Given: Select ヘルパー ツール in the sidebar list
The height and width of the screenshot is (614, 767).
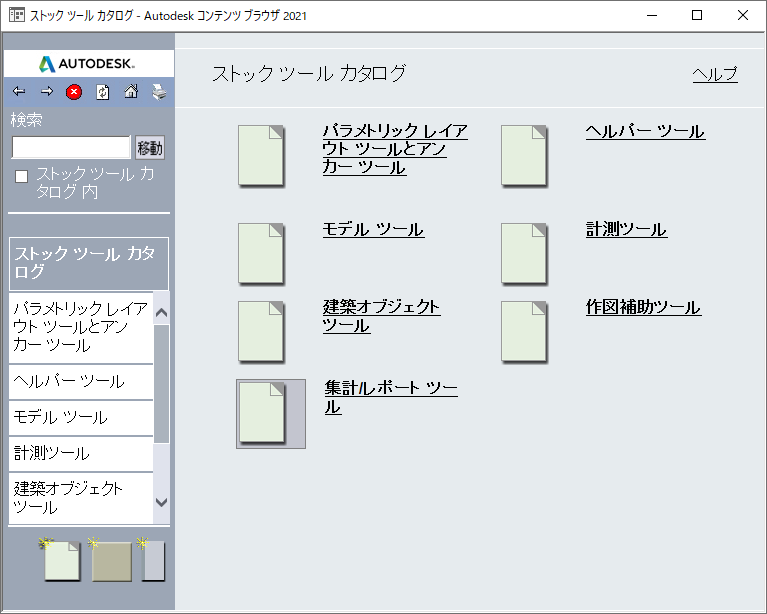Looking at the screenshot, I should click(81, 382).
